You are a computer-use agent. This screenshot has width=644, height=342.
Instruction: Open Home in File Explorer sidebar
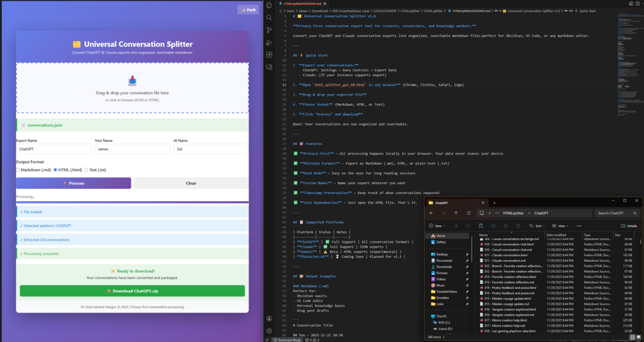(448, 236)
